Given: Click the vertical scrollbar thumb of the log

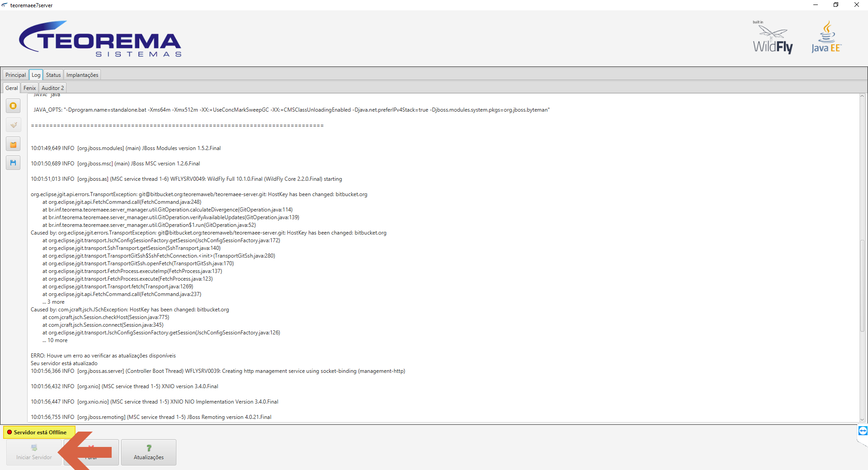Looking at the screenshot, I should click(862, 286).
